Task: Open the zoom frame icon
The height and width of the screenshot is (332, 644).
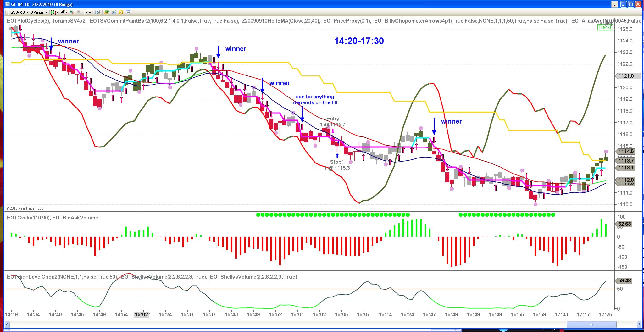Action: 97,12
